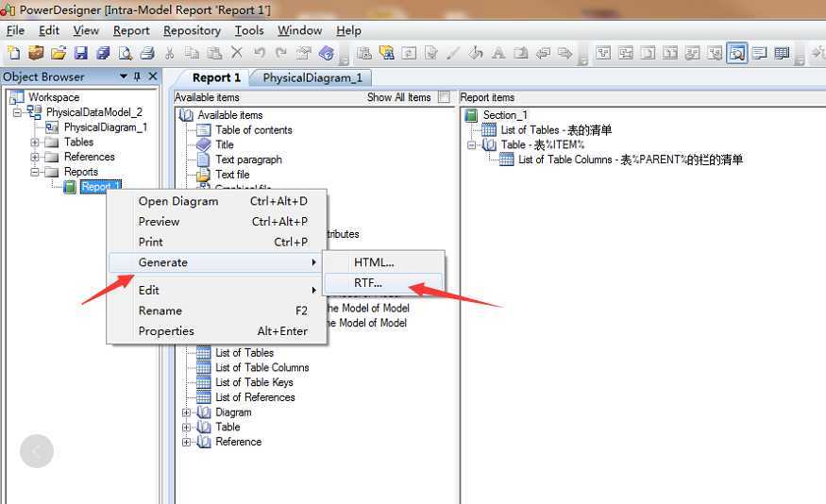The height and width of the screenshot is (504, 826).
Task: Click the Properties sheet toolbar icon
Action: click(303, 53)
